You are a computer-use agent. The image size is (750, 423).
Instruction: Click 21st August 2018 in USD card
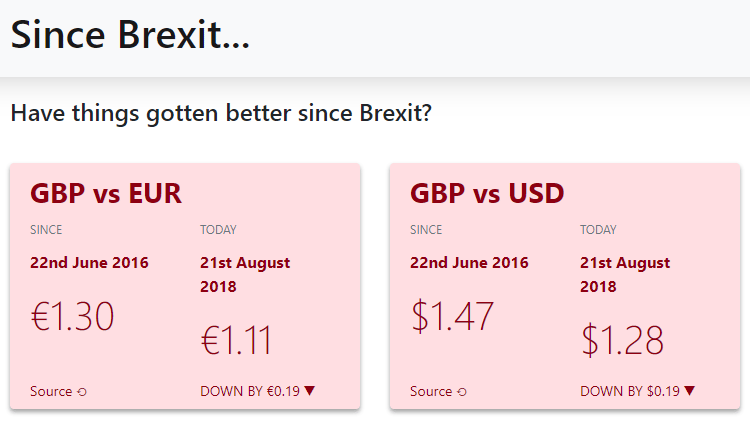625,275
